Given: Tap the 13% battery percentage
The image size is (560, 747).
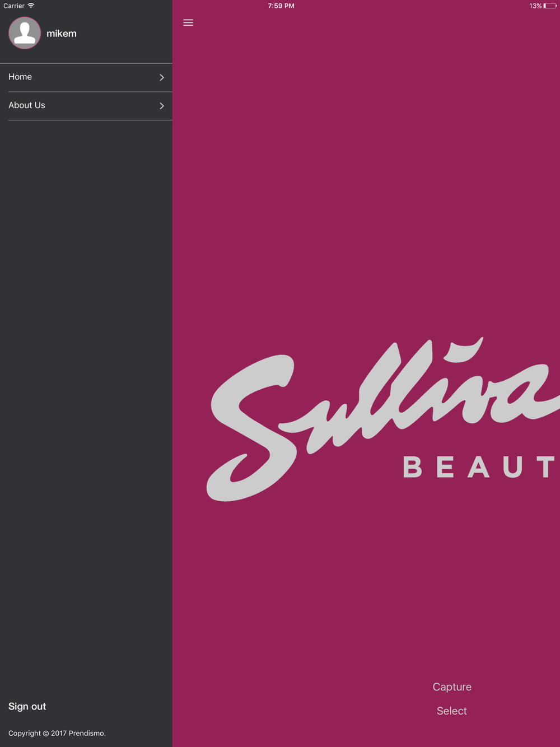Looking at the screenshot, I should click(x=535, y=6).
